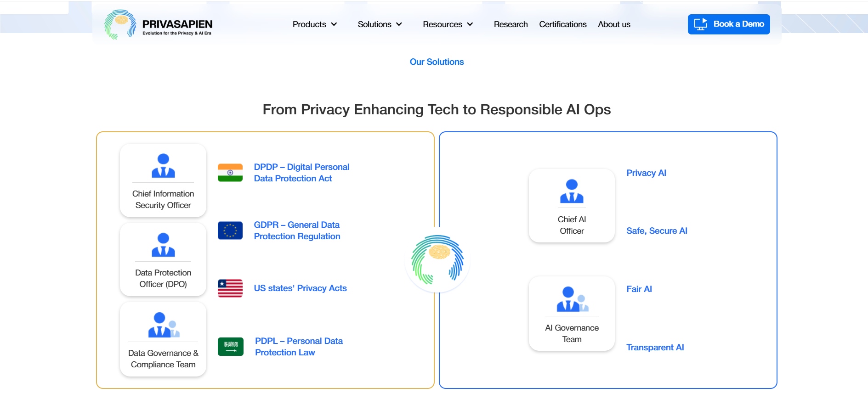Image resolution: width=868 pixels, height=399 pixels.
Task: Open DPDP – Digital Personal Data Protection Act link
Action: [x=301, y=173]
